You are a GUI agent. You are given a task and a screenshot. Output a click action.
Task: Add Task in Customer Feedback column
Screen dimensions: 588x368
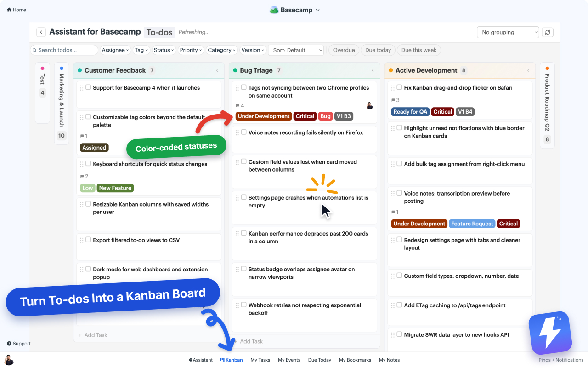click(x=93, y=335)
